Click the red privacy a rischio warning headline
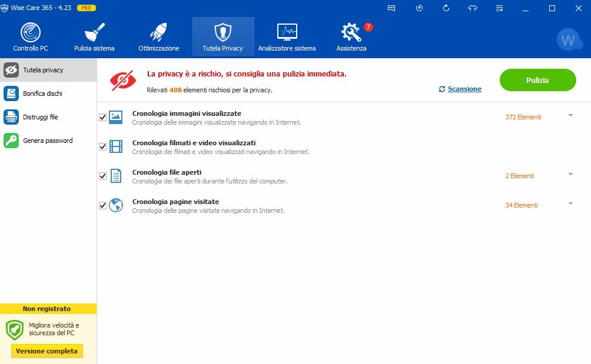Screen dimensions: 591x364 tap(247, 74)
